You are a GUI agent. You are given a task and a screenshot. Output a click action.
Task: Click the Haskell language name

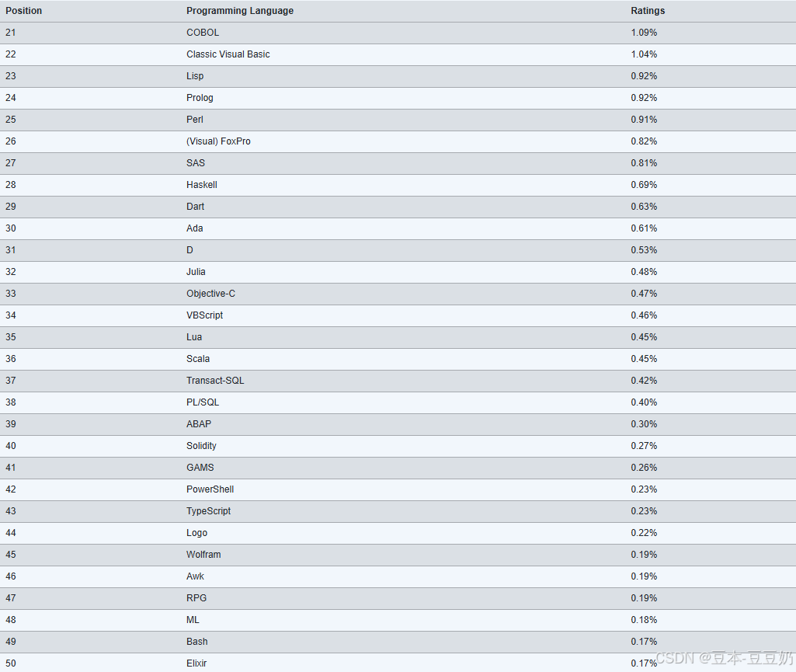coord(202,185)
